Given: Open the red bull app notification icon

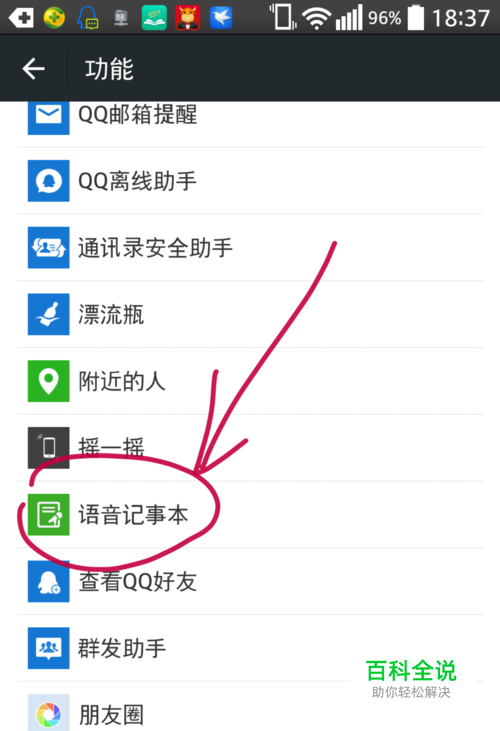Looking at the screenshot, I should point(187,18).
